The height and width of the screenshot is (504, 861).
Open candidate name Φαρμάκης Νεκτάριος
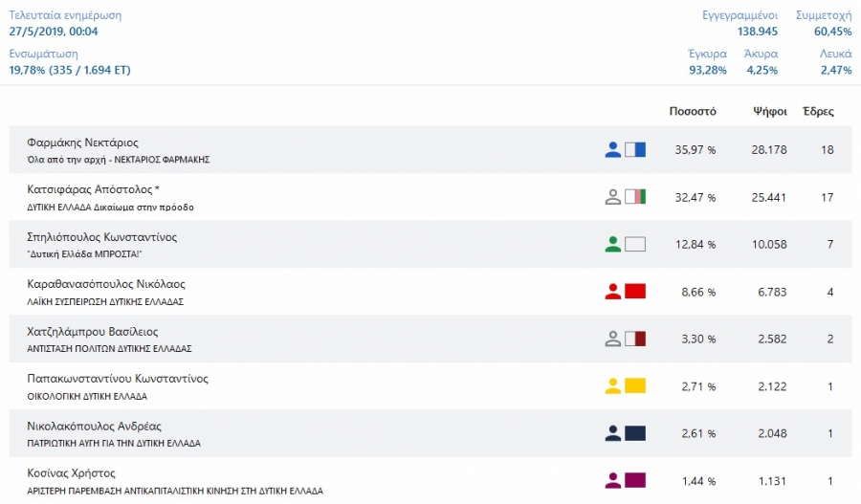tap(82, 142)
